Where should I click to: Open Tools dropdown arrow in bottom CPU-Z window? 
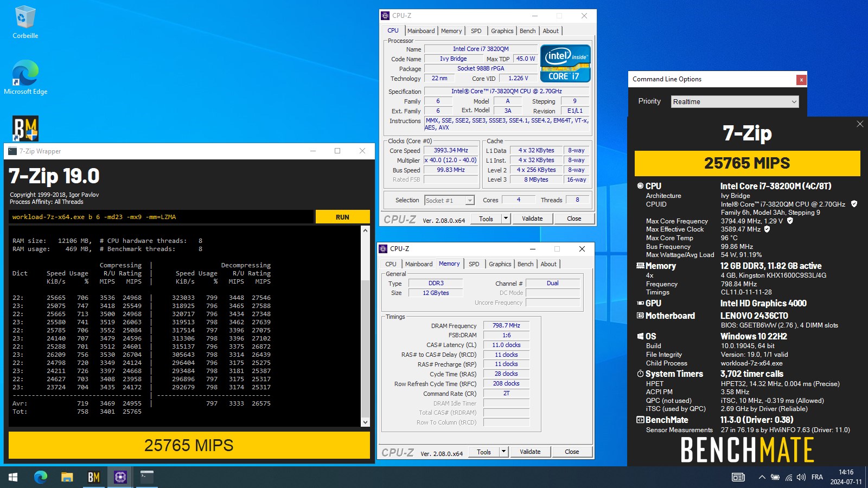[x=503, y=452]
